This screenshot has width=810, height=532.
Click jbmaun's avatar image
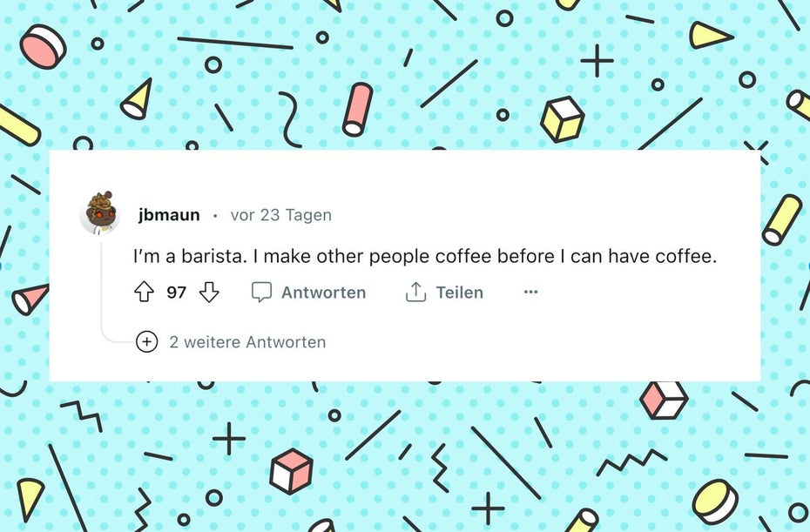tap(100, 213)
